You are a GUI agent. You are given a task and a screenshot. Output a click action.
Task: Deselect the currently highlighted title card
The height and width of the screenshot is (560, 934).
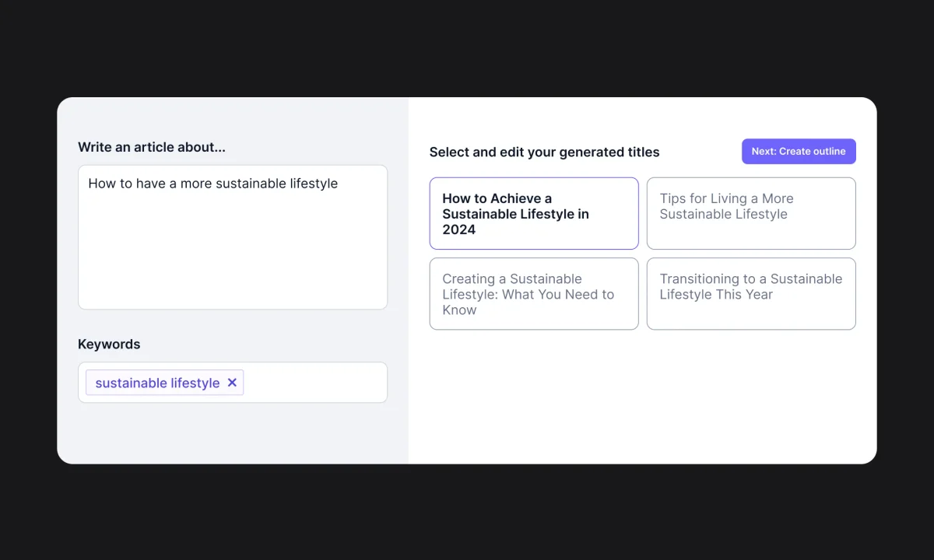point(533,213)
